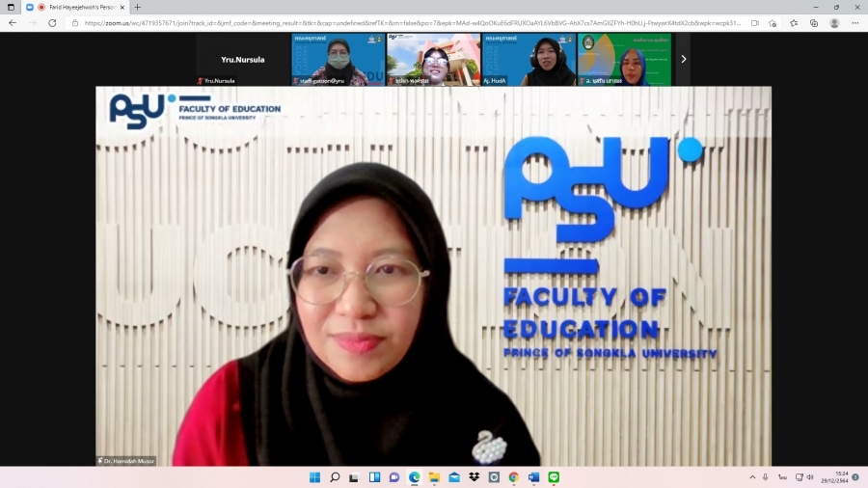This screenshot has width=868, height=488.
Task: Click the camera icon in the address bar
Action: 754,23
